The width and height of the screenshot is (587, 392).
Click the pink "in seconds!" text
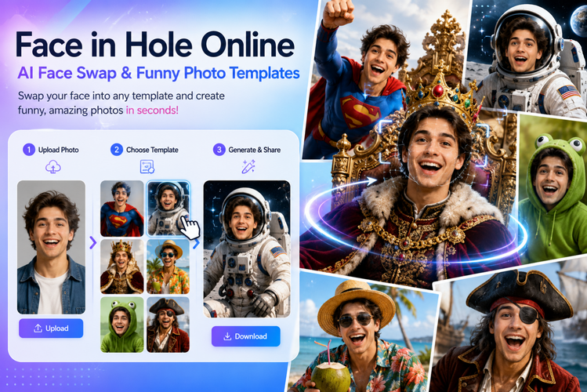[152, 111]
